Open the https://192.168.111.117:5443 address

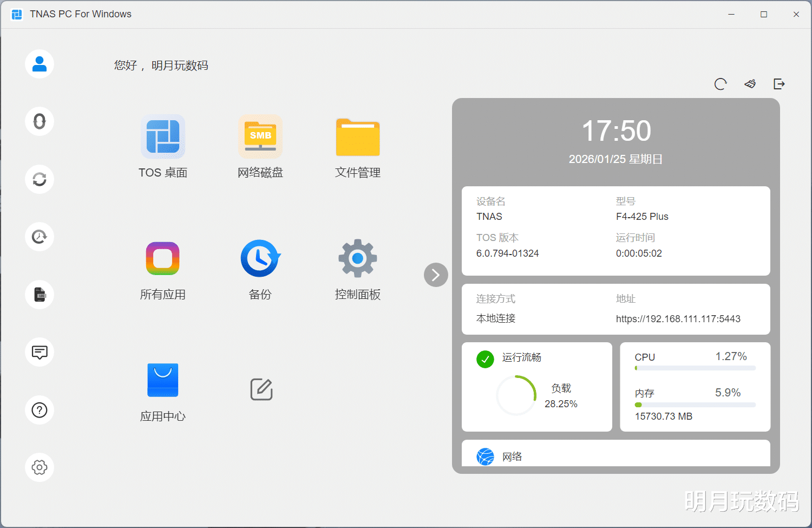(x=678, y=319)
